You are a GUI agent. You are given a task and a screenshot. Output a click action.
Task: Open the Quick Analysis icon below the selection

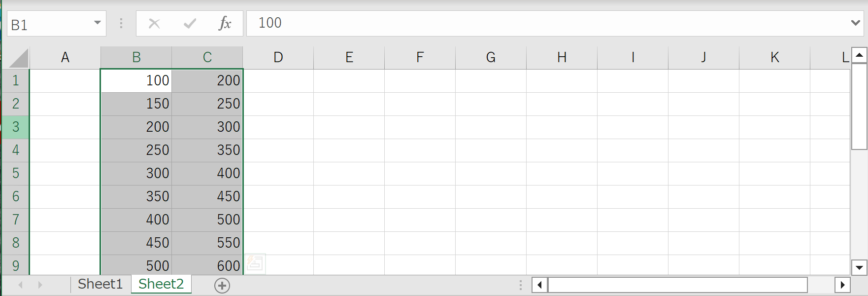point(255,263)
